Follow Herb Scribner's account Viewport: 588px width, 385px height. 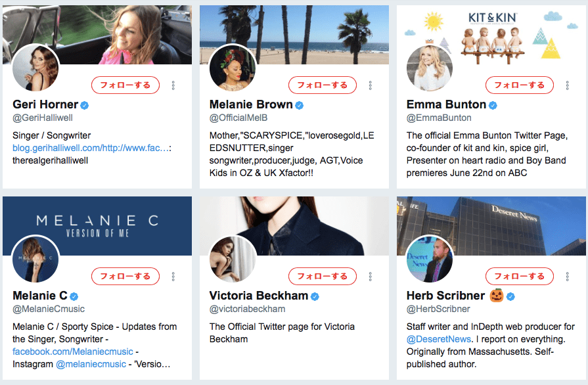point(520,276)
